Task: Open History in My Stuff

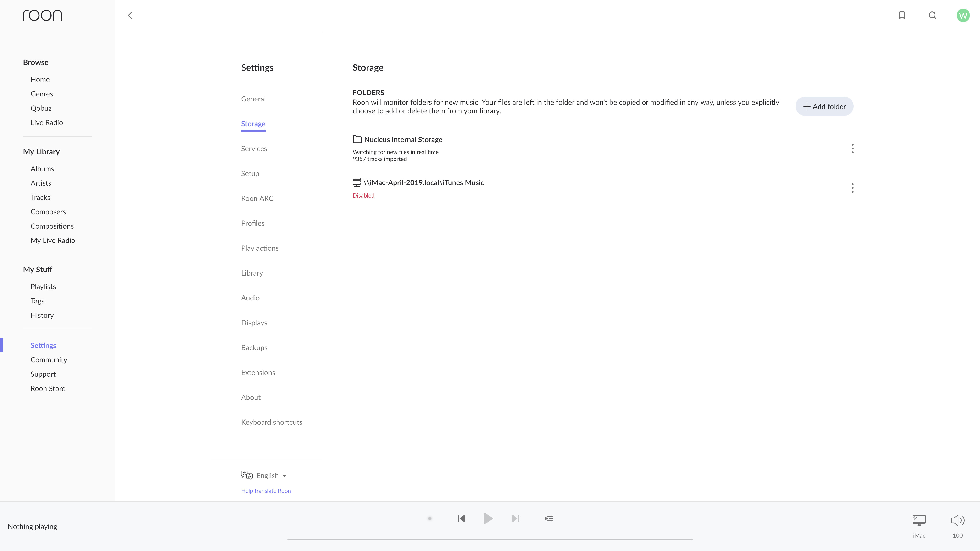Action: (42, 315)
